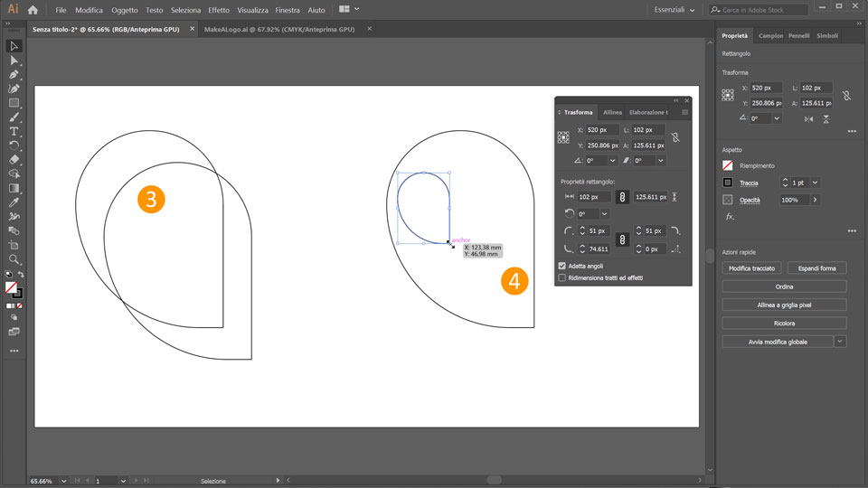The height and width of the screenshot is (488, 868).
Task: Open dropdown arrow beside Avvia modifica globale
Action: [x=840, y=342]
